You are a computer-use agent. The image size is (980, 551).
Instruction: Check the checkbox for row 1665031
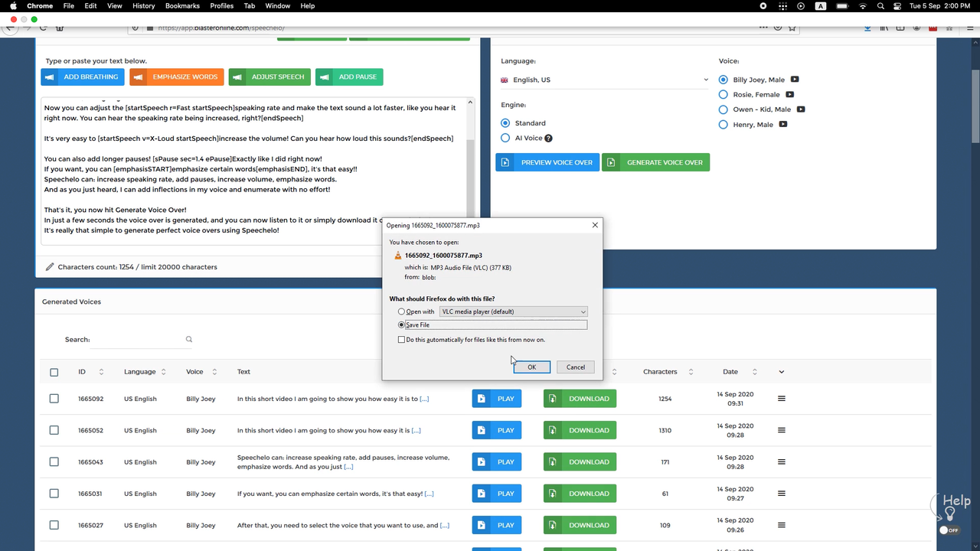tap(54, 494)
